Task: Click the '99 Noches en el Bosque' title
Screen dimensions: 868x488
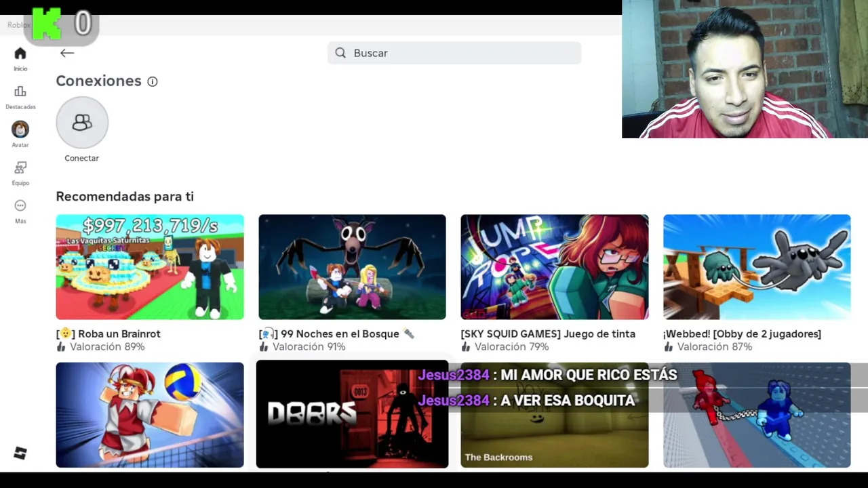Action: 336,333
